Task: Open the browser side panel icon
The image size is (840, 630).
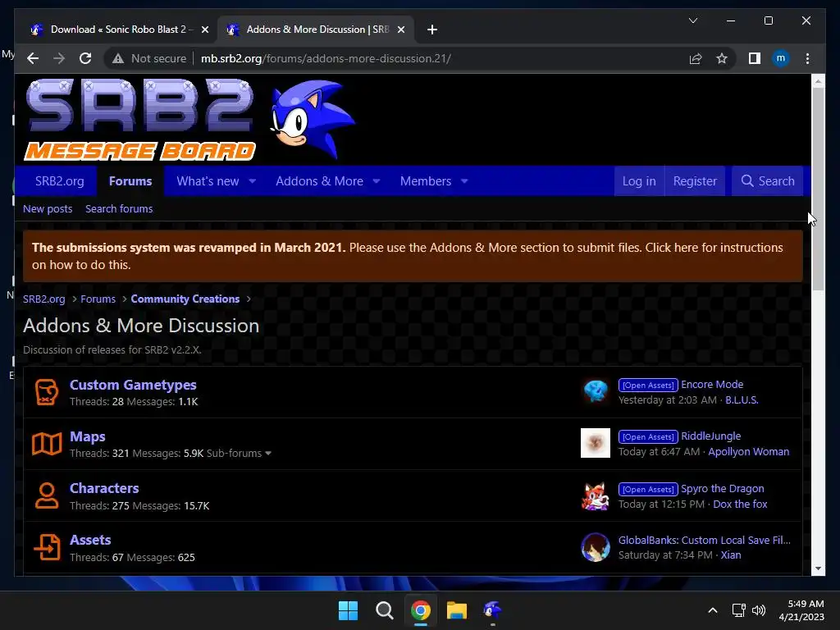Action: (x=755, y=58)
